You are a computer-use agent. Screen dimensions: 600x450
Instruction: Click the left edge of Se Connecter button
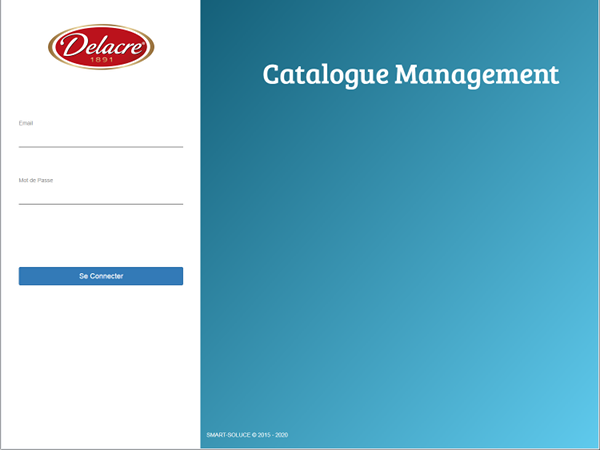tap(24, 276)
